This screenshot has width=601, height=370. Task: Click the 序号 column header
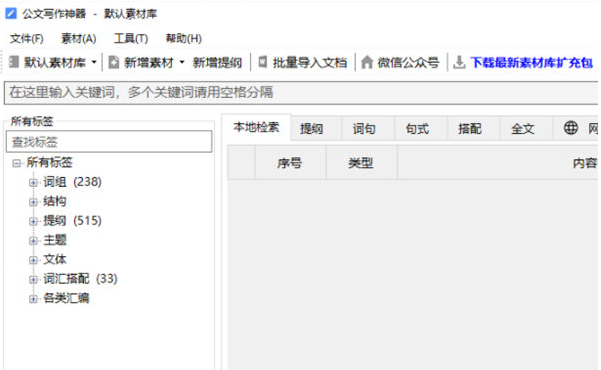pyautogui.click(x=290, y=163)
